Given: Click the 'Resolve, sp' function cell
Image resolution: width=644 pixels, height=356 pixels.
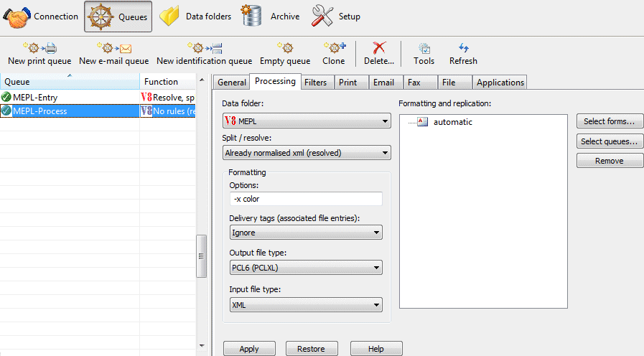Looking at the screenshot, I should click(x=168, y=97).
